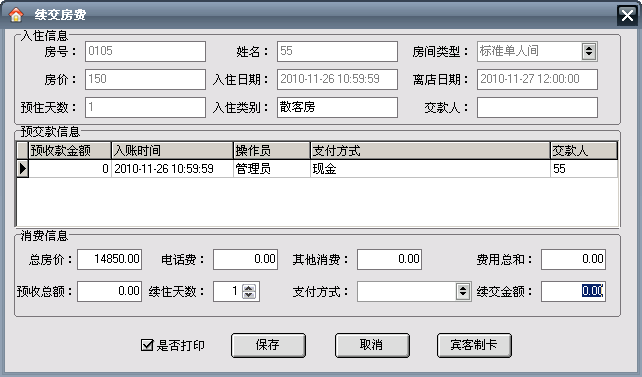Click the 交款人 input field
Screen dimensions: 642x377
[537, 107]
